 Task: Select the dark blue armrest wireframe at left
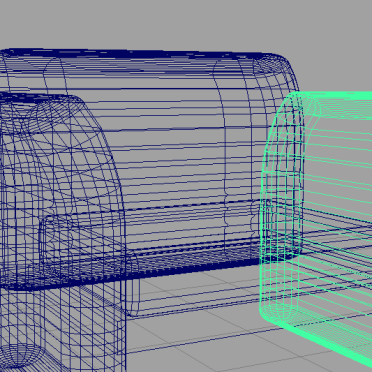62,233
